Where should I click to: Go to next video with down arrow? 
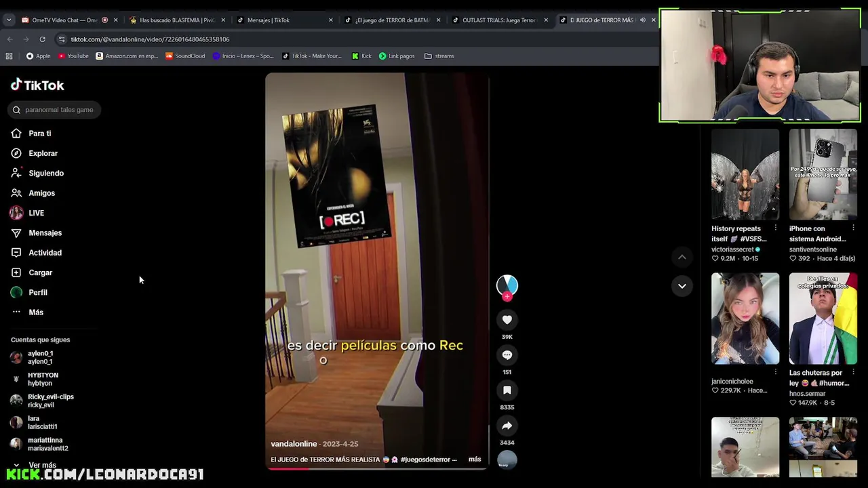(682, 286)
